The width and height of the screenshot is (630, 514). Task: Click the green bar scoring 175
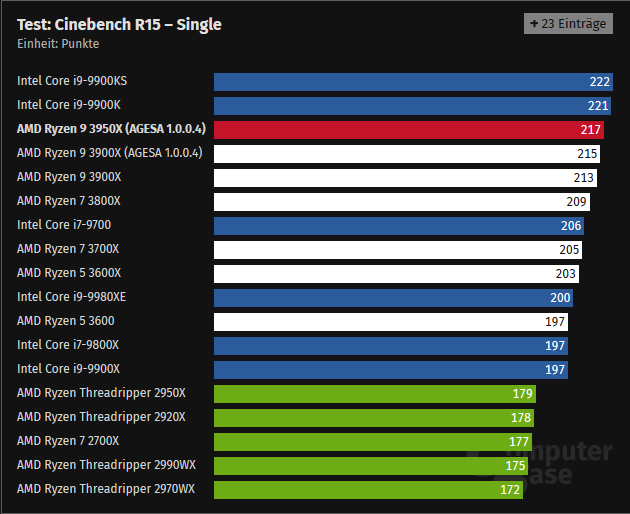coord(371,466)
